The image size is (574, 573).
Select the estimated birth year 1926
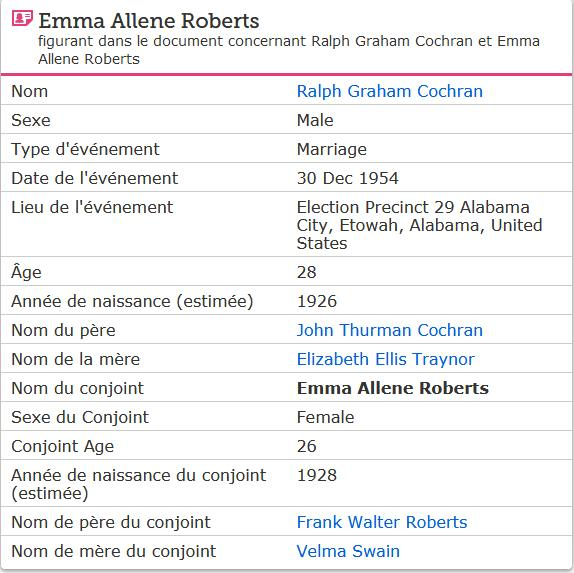(317, 301)
